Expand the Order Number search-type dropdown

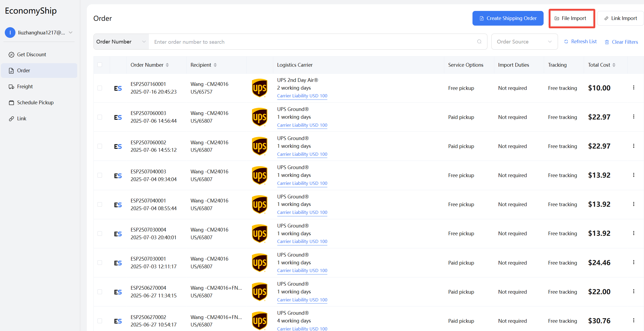pos(121,42)
